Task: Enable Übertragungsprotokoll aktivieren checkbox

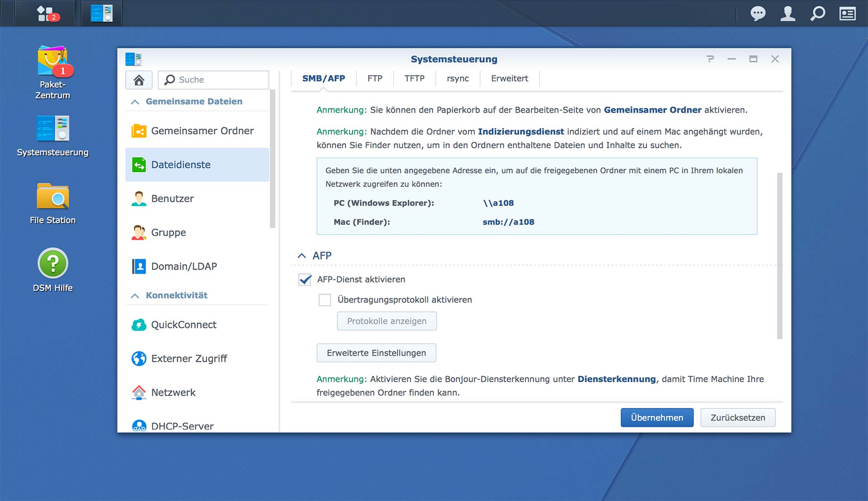Action: [325, 300]
